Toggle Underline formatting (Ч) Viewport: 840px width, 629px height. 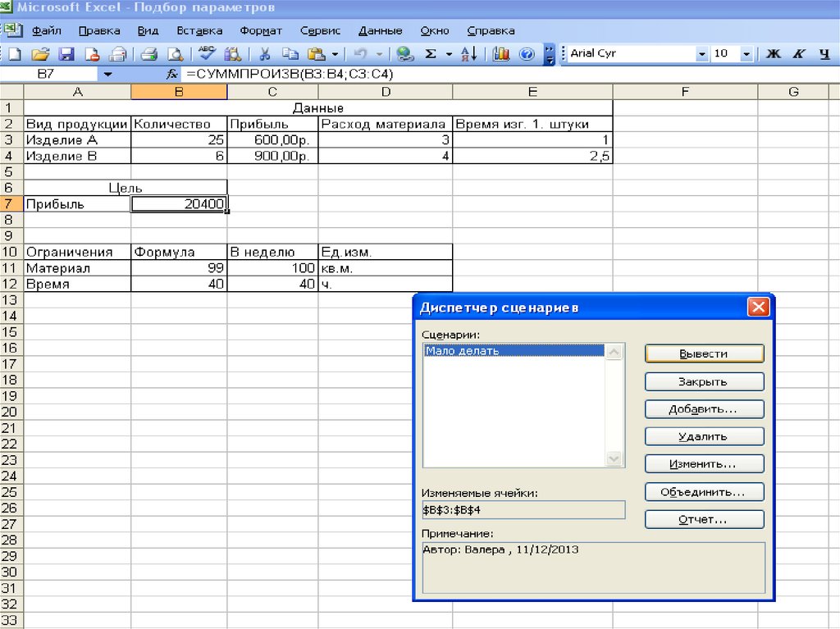tap(824, 54)
